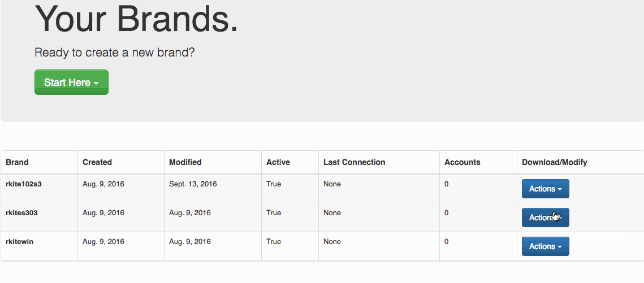Select the rkites303 brand name
Viewport: 644px width, 283px height.
pyautogui.click(x=21, y=212)
